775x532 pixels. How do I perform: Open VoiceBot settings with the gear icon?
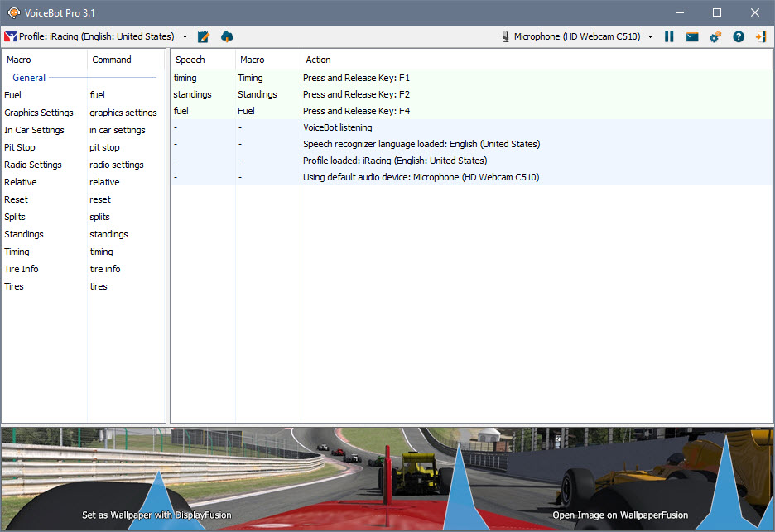715,36
